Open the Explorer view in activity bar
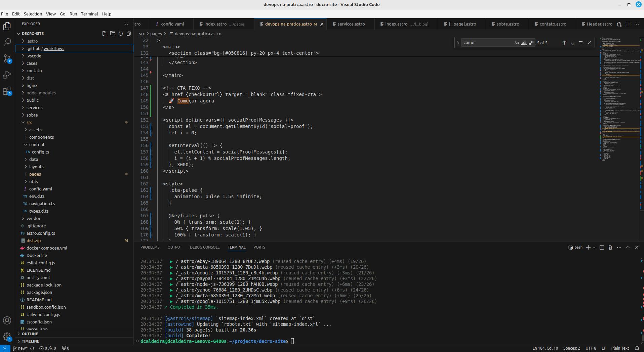 pyautogui.click(x=7, y=26)
